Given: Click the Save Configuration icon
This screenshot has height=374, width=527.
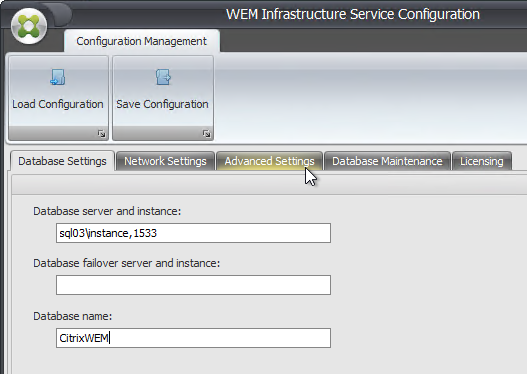Looking at the screenshot, I should [x=163, y=77].
